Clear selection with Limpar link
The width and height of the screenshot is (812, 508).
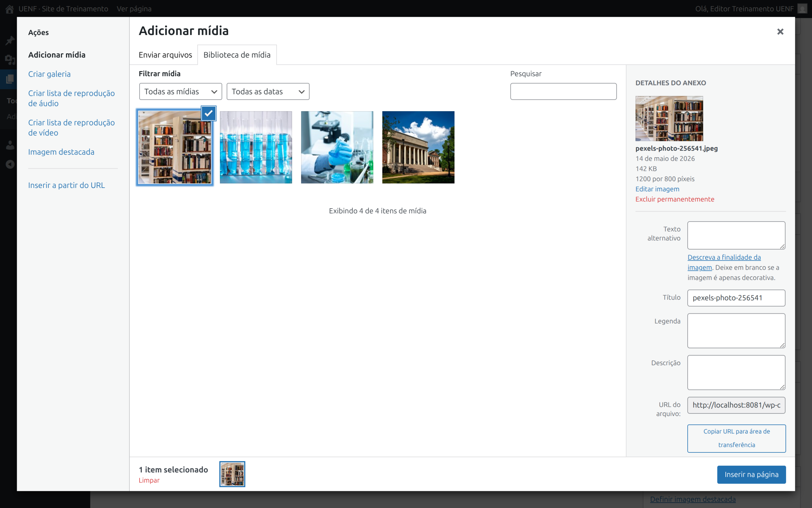coord(149,480)
